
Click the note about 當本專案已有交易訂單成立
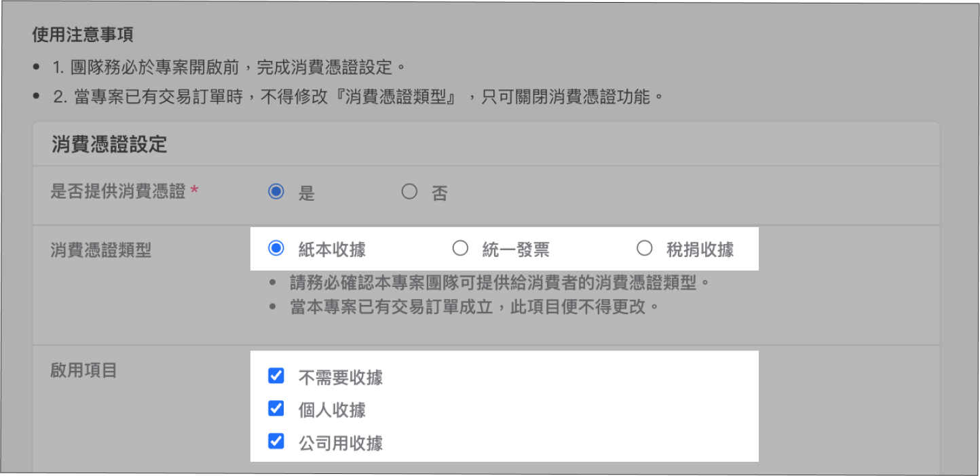475,306
